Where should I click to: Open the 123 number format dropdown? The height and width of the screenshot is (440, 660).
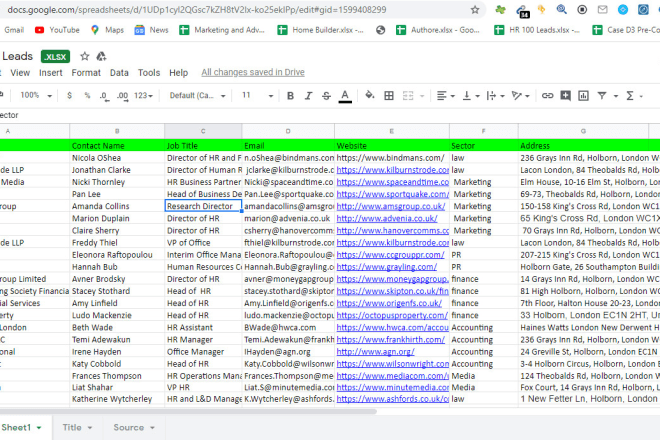click(143, 96)
